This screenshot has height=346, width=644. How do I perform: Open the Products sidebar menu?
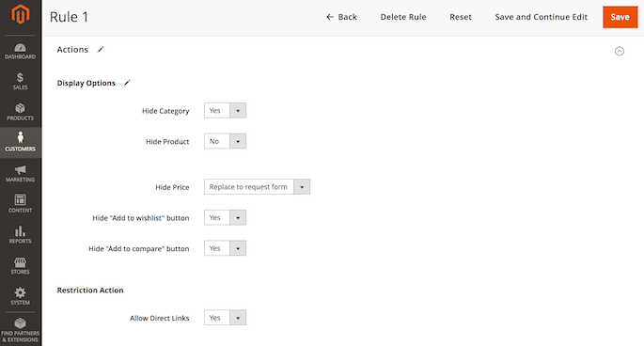(20, 112)
